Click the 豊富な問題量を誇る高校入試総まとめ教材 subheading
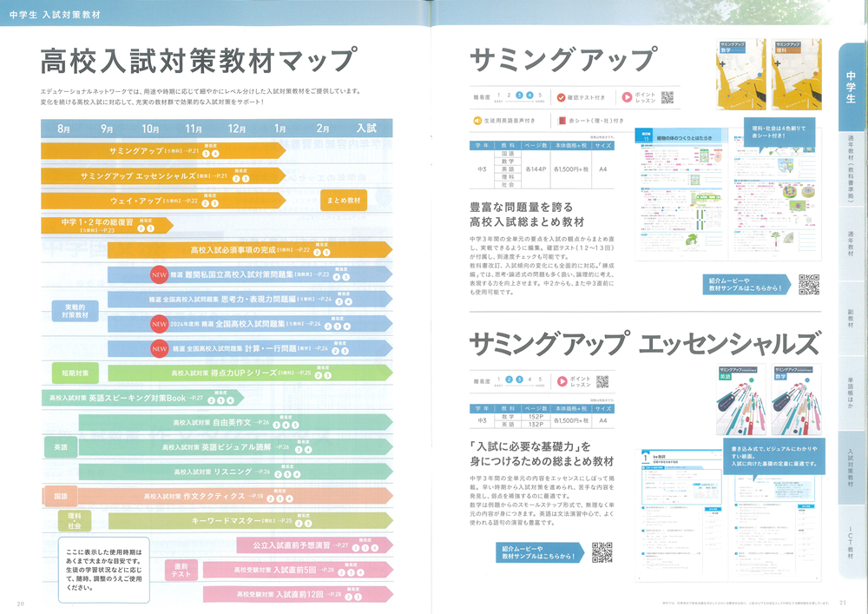This screenshot has width=868, height=614. click(x=527, y=215)
